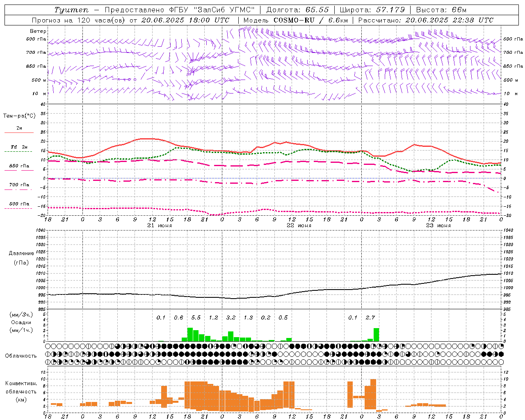This screenshot has width=525, height=420.
Task: Click the "Td 2м" dew point legend entry
Action: point(19,147)
